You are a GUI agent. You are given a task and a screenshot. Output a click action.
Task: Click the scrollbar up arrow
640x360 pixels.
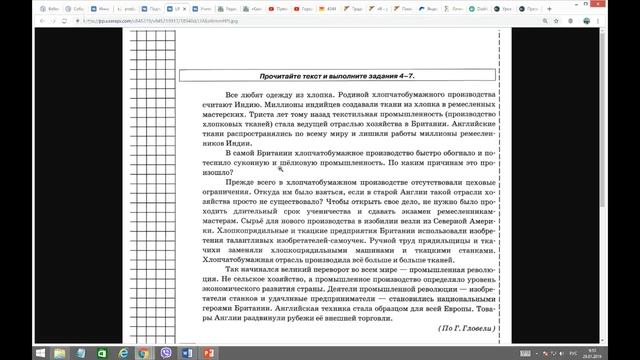602,30
